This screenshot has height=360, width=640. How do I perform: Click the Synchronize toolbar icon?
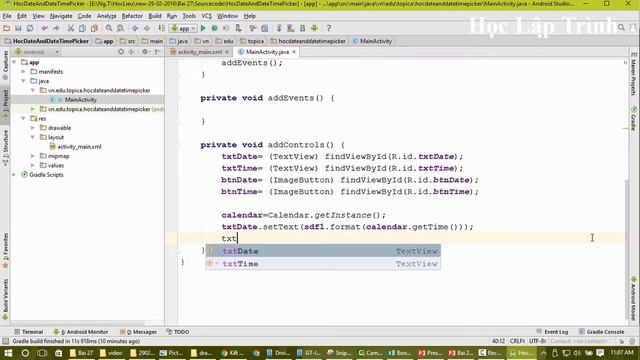click(x=30, y=28)
